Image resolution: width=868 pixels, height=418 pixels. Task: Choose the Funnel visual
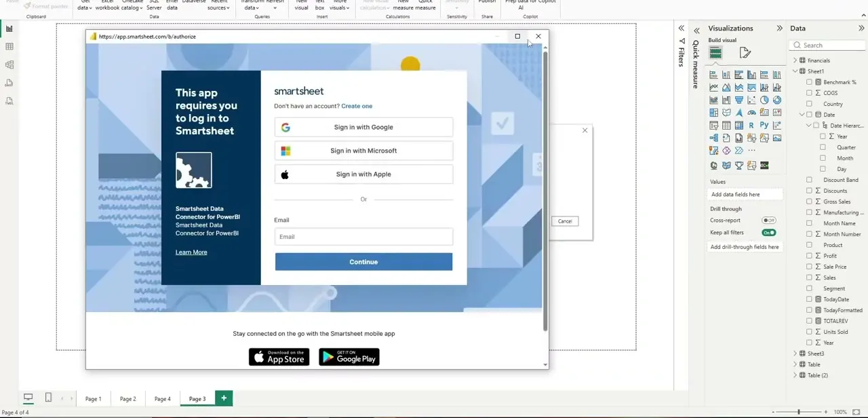tap(738, 100)
